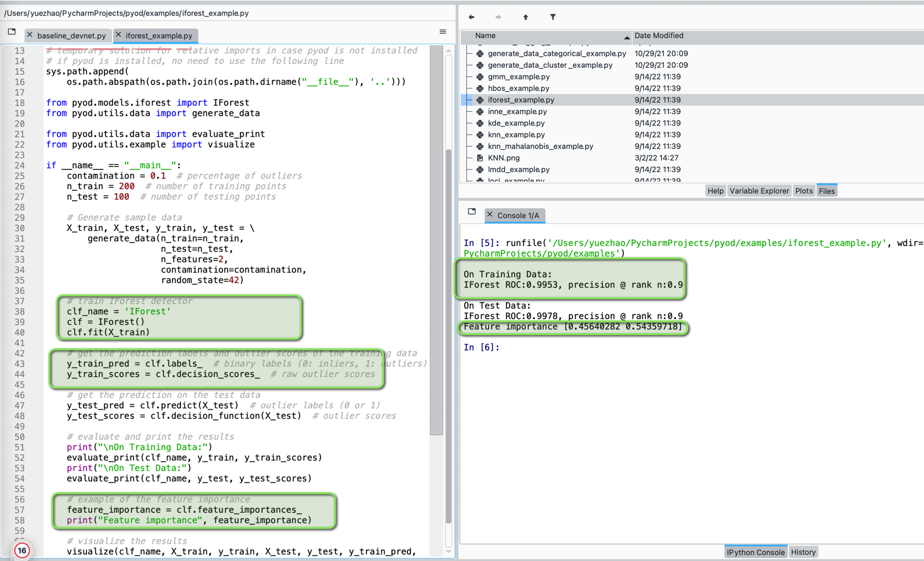This screenshot has height=561, width=924.
Task: Click the sort arrow in the Name column
Action: (627, 37)
